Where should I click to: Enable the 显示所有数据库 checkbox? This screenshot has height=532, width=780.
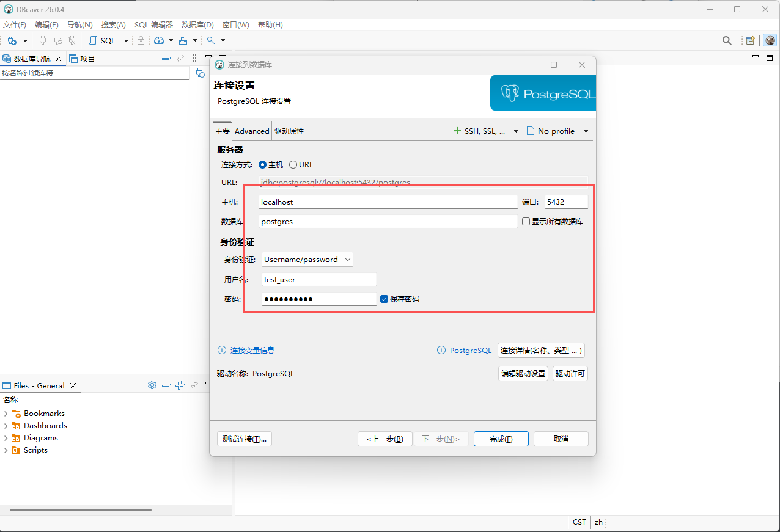pyautogui.click(x=526, y=221)
